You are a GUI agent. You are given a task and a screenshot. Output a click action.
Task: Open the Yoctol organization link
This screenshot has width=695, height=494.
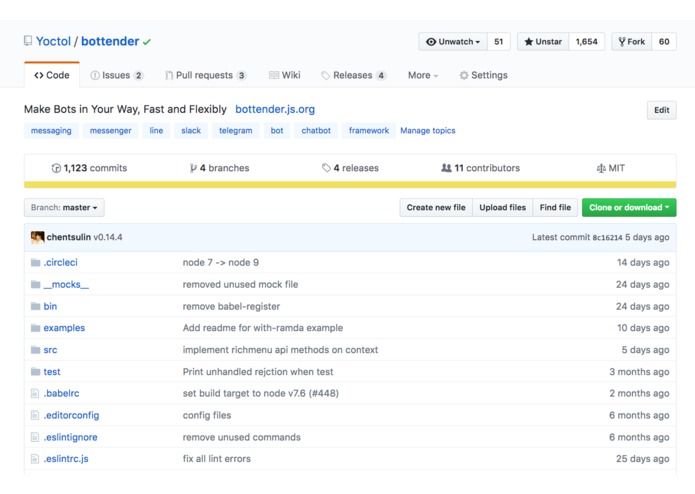(53, 41)
